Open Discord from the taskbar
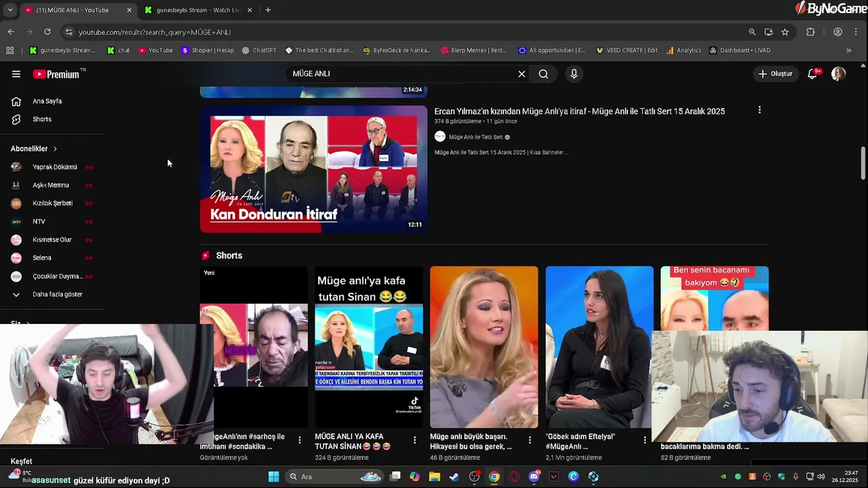 tap(534, 476)
